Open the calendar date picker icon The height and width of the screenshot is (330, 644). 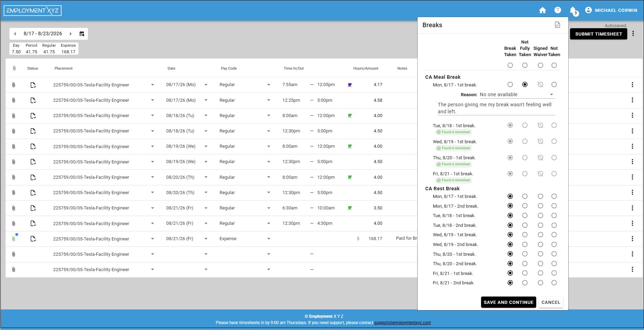pos(82,34)
